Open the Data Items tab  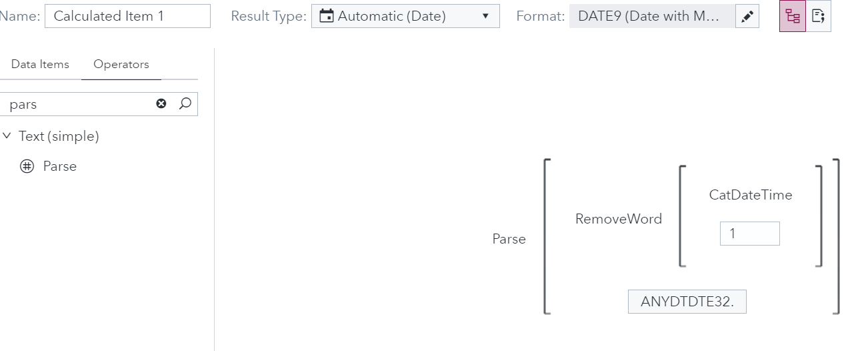[x=40, y=64]
